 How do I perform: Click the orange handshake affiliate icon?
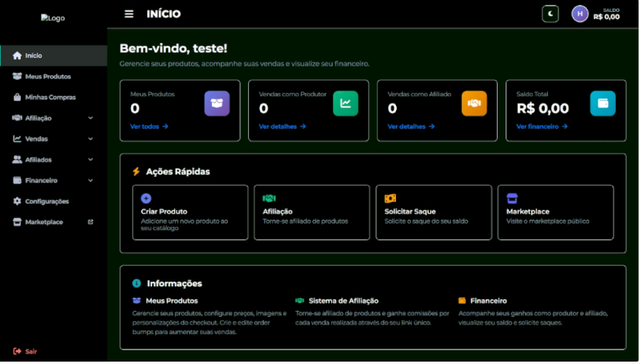click(474, 103)
